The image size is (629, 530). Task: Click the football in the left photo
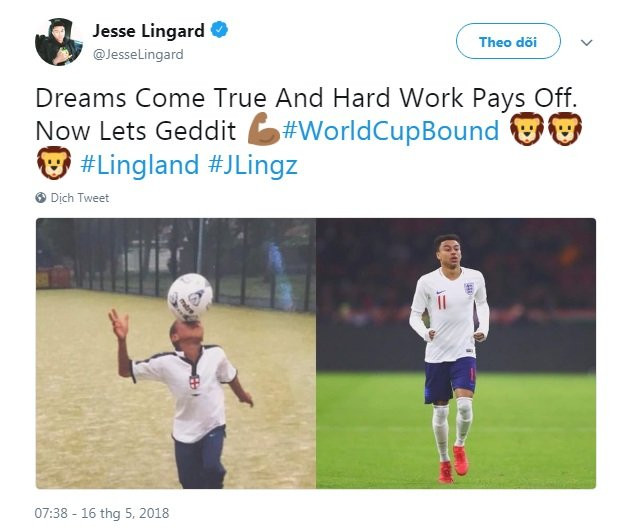[x=190, y=297]
